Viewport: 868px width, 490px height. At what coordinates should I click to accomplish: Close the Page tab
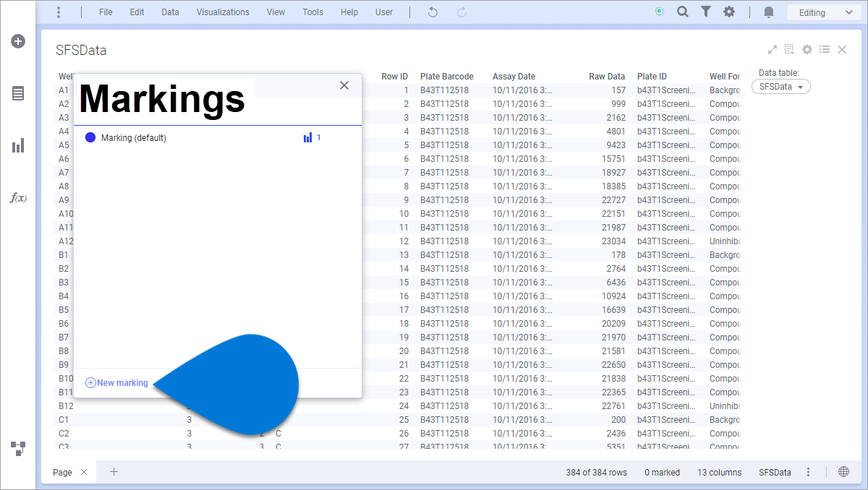(x=84, y=472)
